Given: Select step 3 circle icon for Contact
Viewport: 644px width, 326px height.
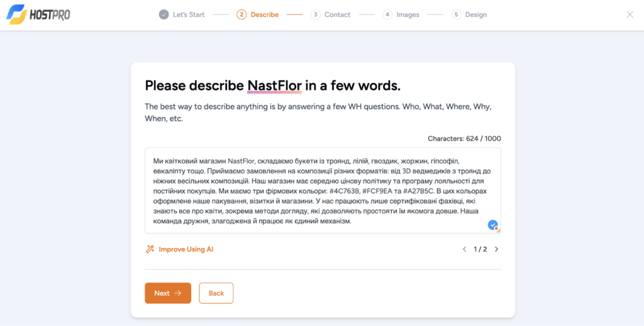Looking at the screenshot, I should (x=316, y=15).
